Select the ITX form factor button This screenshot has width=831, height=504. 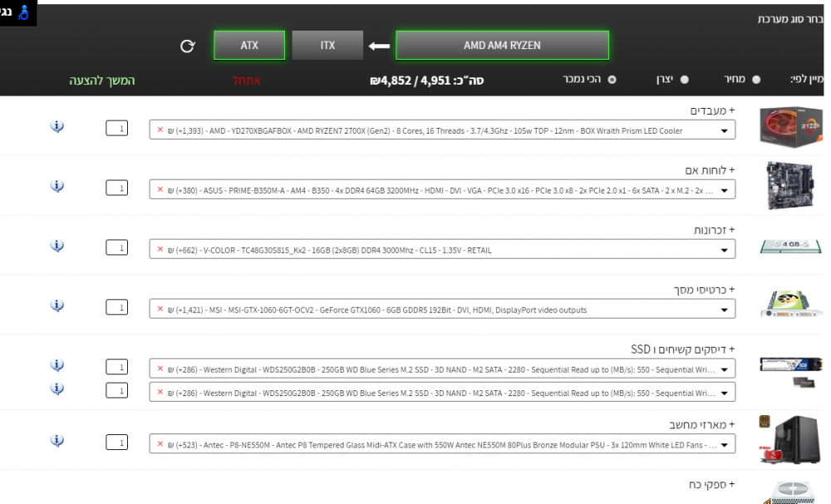[x=327, y=46]
